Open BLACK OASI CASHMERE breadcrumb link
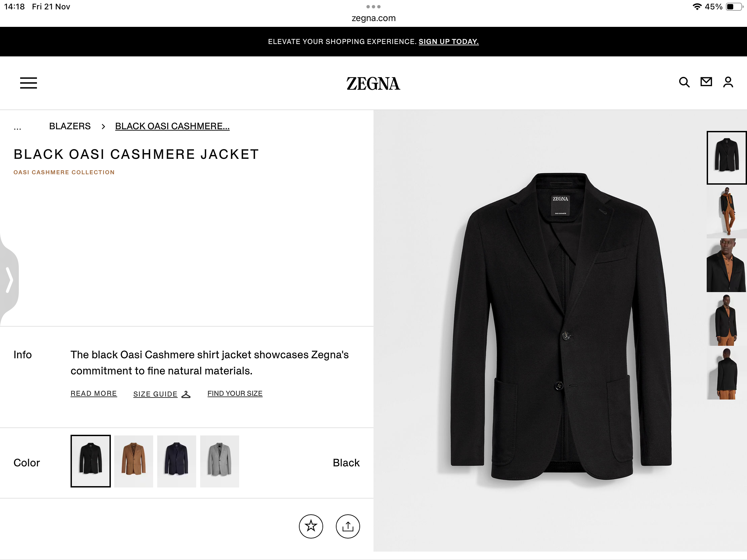This screenshot has width=747, height=560. [x=172, y=126]
